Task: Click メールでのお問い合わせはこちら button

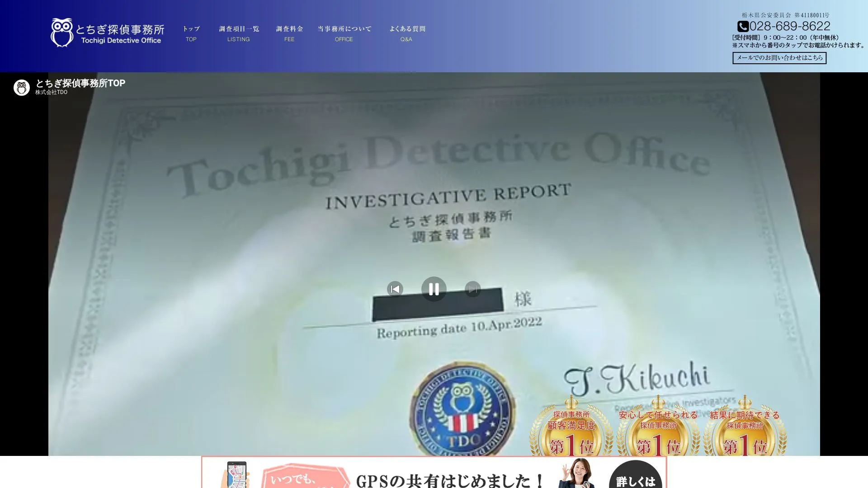Action: point(779,58)
